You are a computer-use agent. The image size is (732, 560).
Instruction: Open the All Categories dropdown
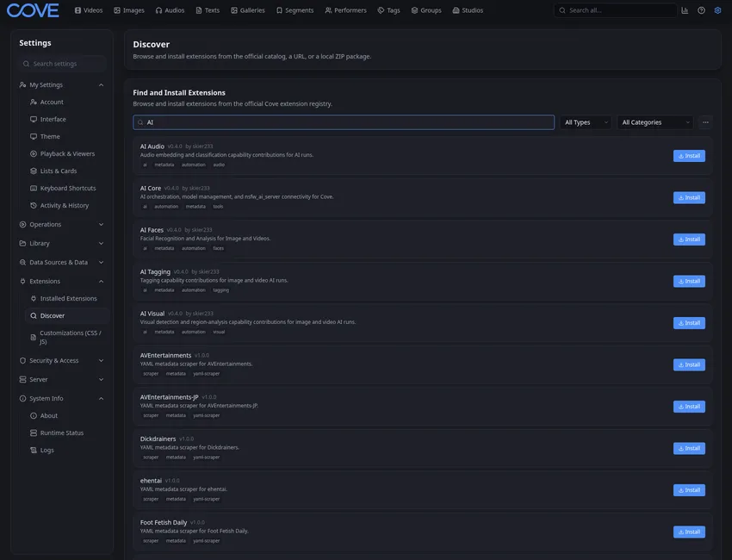point(655,122)
